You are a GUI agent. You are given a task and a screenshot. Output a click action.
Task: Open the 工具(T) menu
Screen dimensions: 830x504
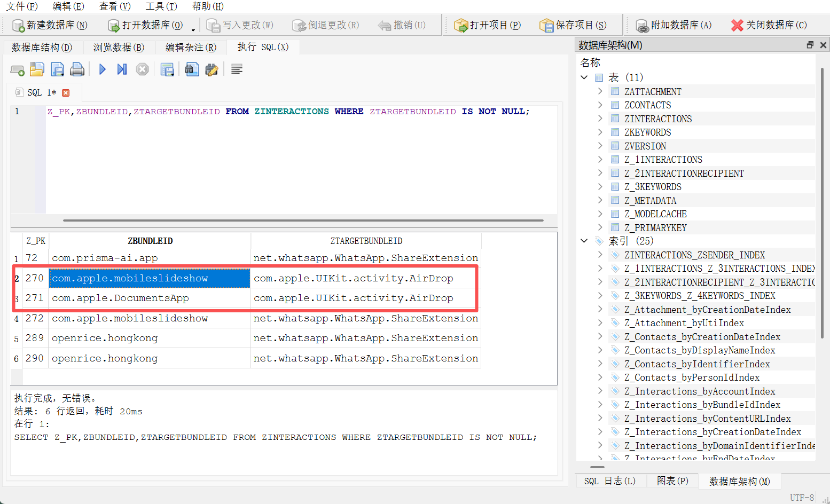[x=161, y=6]
